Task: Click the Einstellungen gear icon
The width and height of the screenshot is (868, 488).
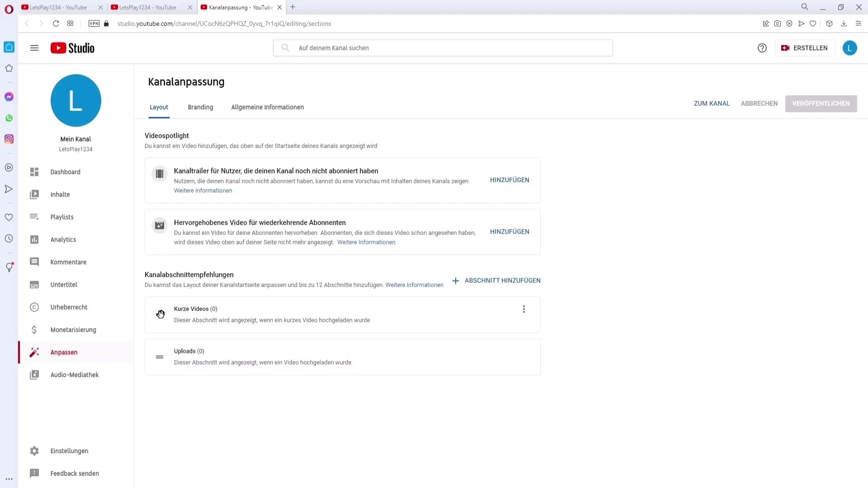Action: 34,451
